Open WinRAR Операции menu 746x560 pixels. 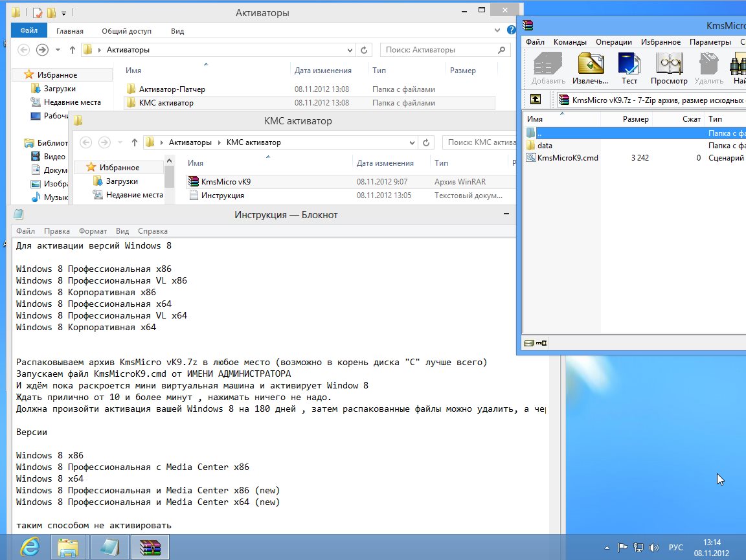point(614,42)
